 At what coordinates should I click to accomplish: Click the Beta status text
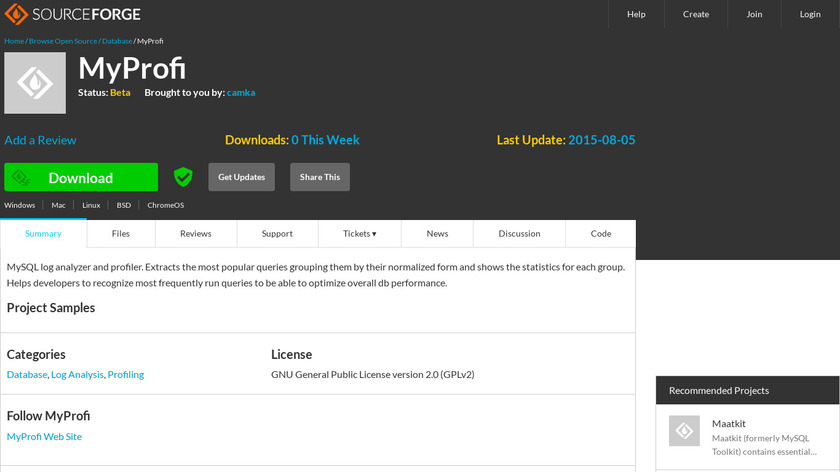pyautogui.click(x=120, y=92)
